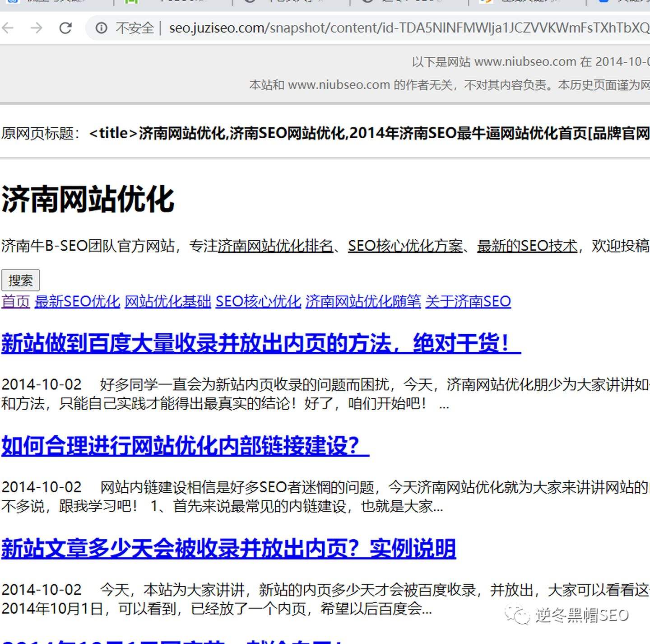Image resolution: width=650 pixels, height=644 pixels.
Task: Click the 搜索 search button
Action: click(x=20, y=280)
